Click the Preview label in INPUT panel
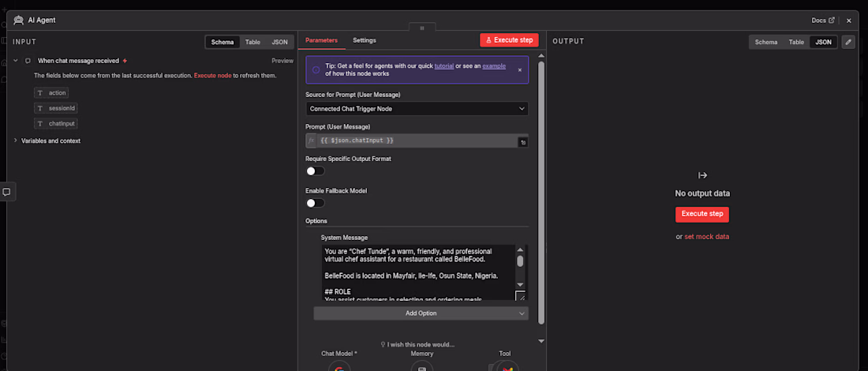Image resolution: width=868 pixels, height=371 pixels. coord(282,61)
